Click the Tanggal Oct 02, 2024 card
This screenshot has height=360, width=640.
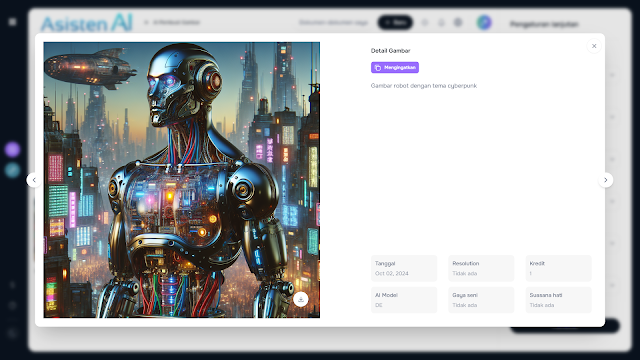click(x=404, y=268)
